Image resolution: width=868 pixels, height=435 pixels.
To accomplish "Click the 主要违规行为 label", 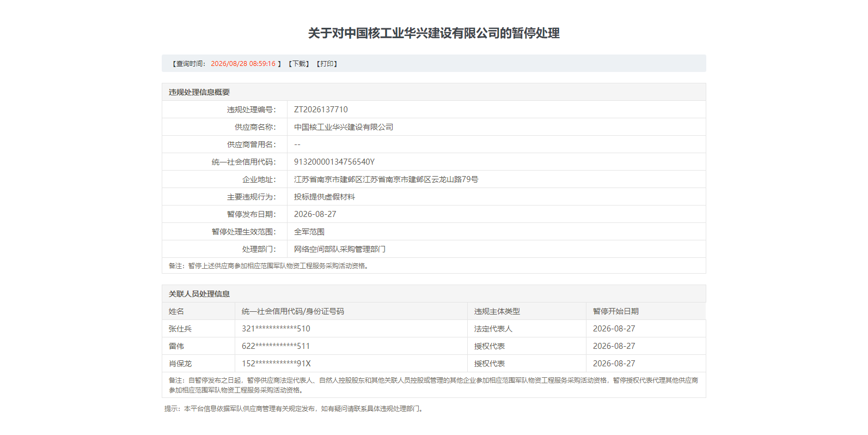I will tap(252, 197).
